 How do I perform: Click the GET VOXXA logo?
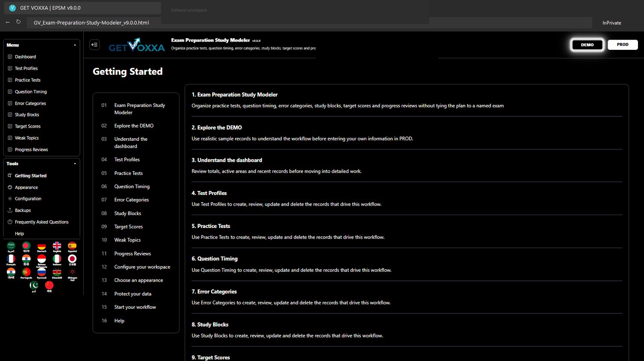[137, 45]
